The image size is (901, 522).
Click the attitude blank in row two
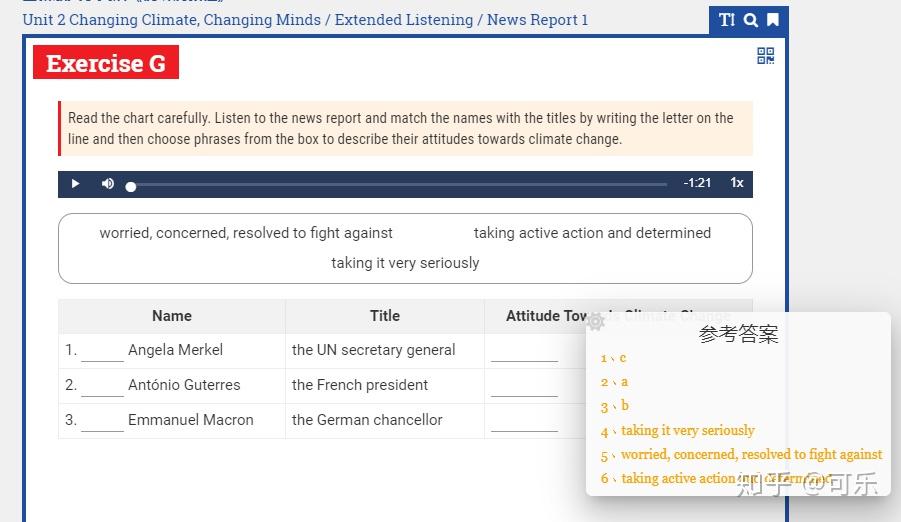click(x=524, y=388)
